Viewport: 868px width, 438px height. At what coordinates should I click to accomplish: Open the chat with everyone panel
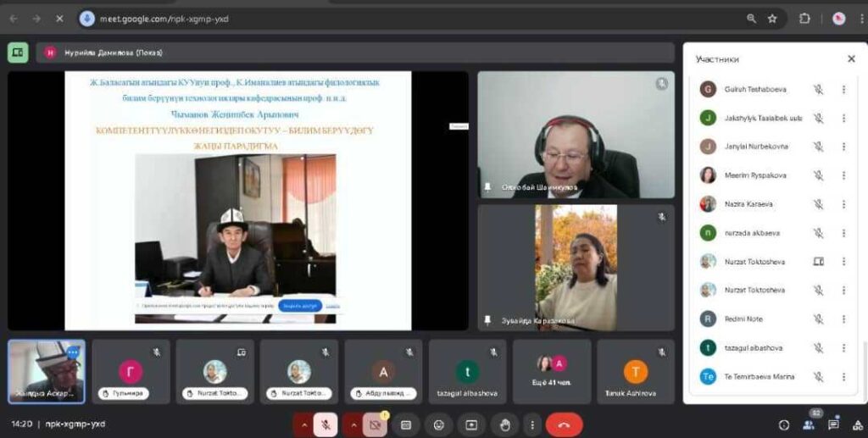click(x=833, y=424)
